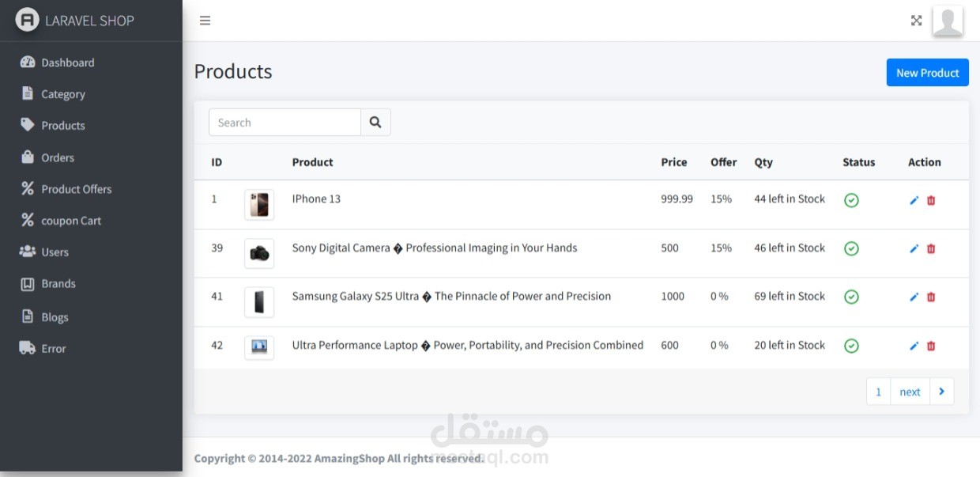Delete the Sony Digital Camera product
This screenshot has height=477, width=980.
[x=931, y=248]
